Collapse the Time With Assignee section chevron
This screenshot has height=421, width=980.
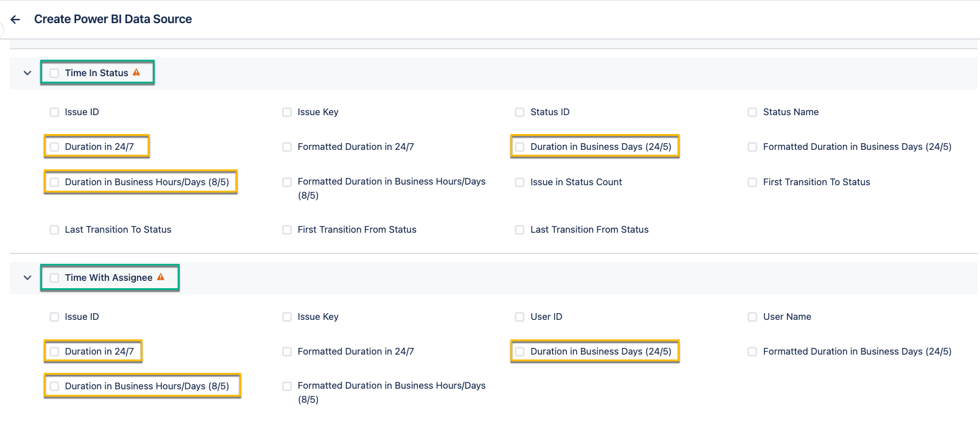pyautogui.click(x=27, y=278)
